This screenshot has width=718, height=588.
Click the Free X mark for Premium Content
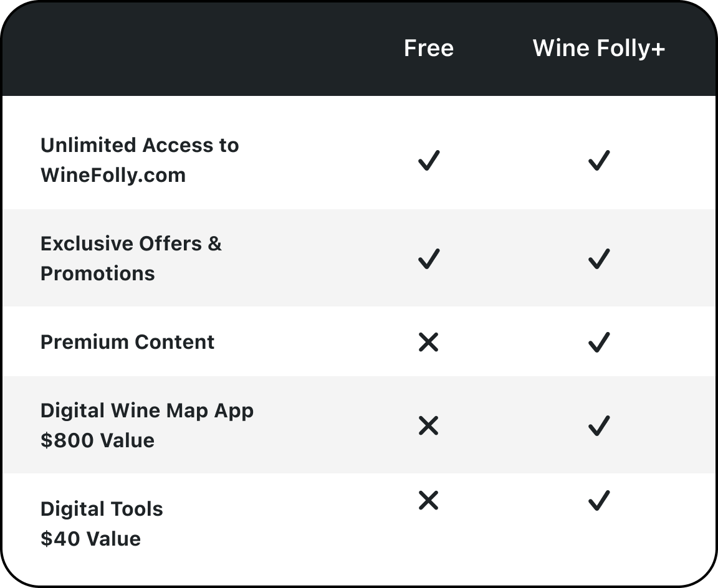point(429,342)
